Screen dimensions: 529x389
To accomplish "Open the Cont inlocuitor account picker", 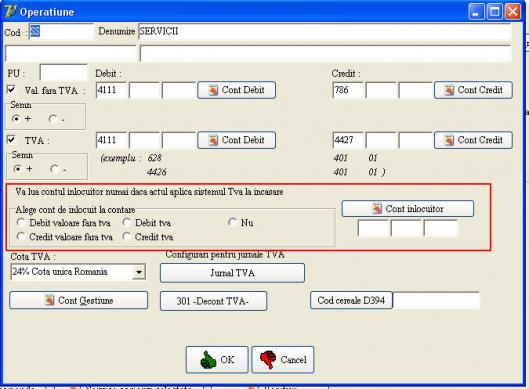I will coord(408,209).
